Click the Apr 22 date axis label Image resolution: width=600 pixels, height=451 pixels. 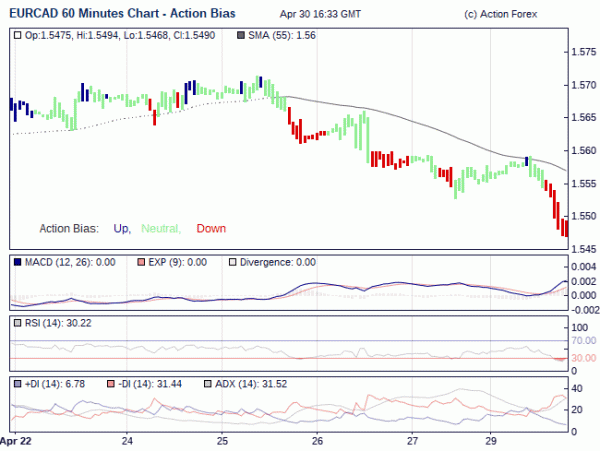[x=16, y=441]
